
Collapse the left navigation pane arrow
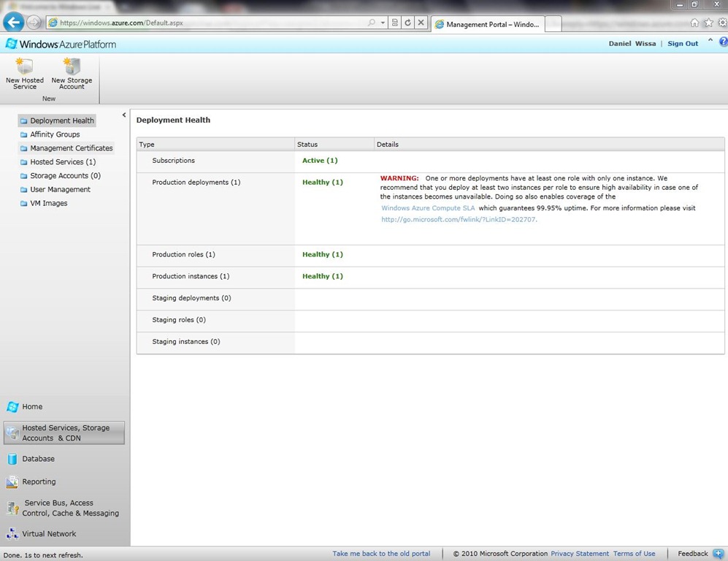pos(124,115)
